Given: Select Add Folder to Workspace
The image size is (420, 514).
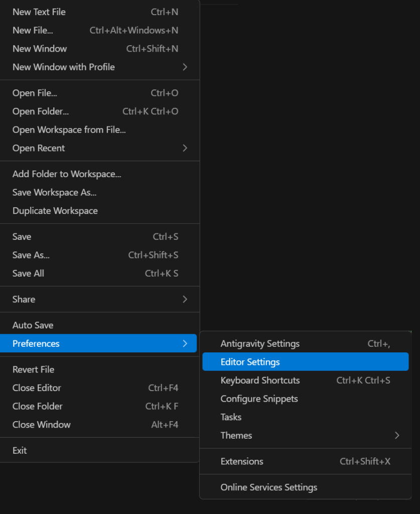Looking at the screenshot, I should pos(67,174).
